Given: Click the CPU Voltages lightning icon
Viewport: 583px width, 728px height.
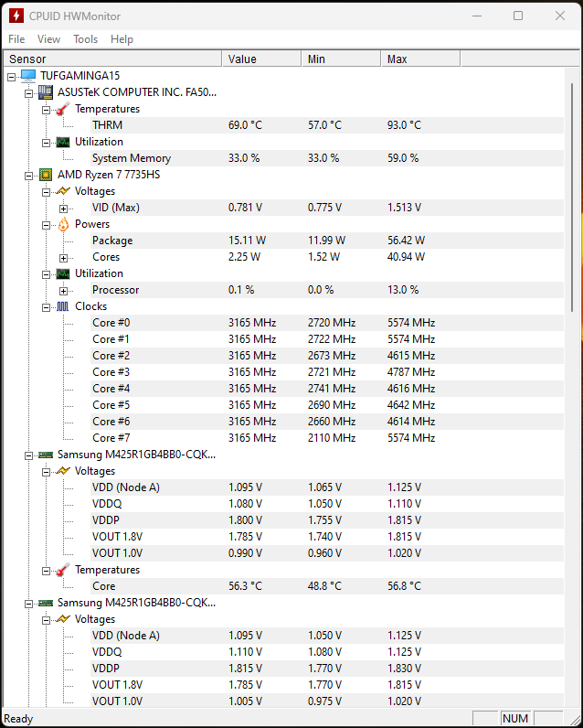Looking at the screenshot, I should click(63, 191).
